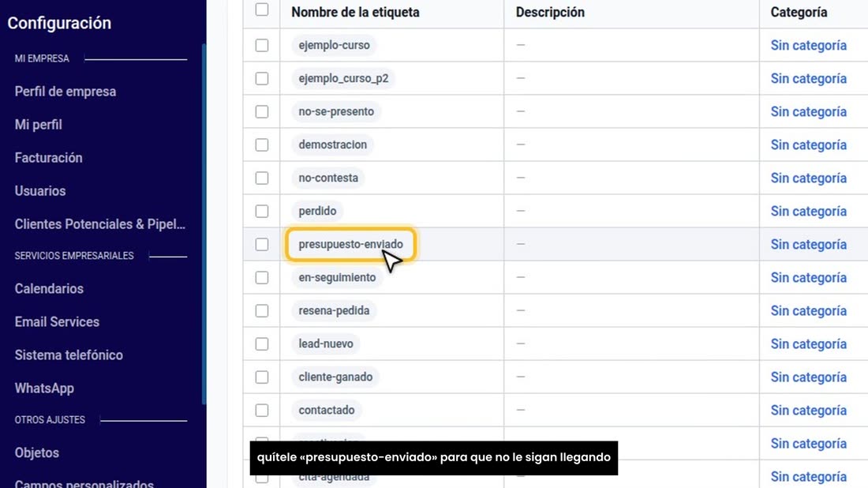Open Facturación settings page

[49, 158]
